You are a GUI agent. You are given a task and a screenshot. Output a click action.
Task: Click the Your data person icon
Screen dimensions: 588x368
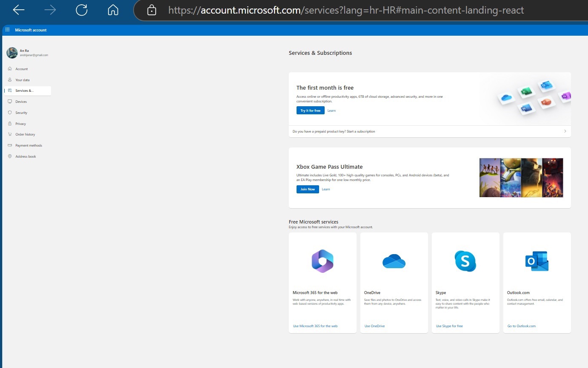pyautogui.click(x=10, y=80)
